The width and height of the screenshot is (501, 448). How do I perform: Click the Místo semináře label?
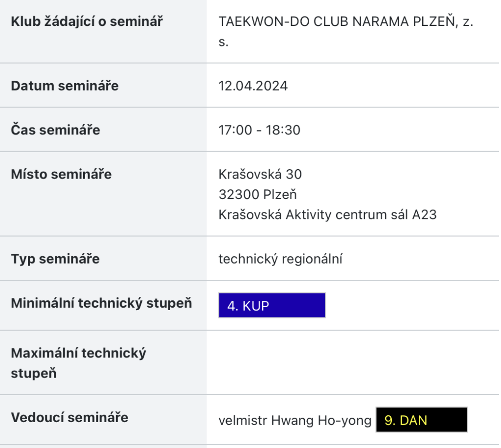coord(61,174)
